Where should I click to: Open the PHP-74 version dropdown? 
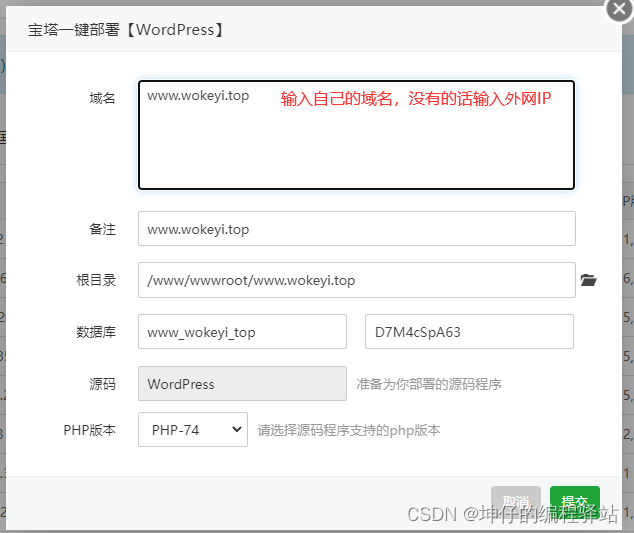click(193, 429)
